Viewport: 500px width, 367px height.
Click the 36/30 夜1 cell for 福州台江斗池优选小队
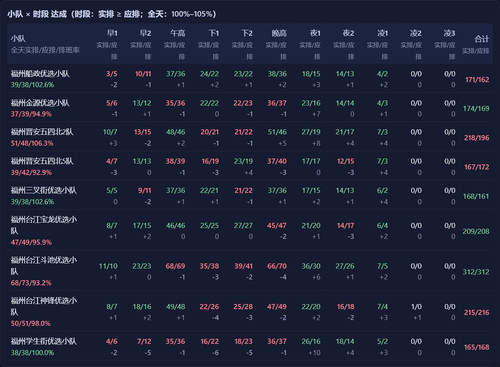[x=311, y=266]
